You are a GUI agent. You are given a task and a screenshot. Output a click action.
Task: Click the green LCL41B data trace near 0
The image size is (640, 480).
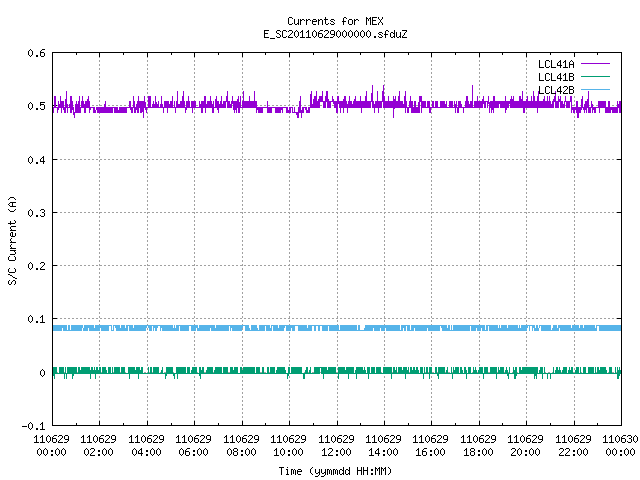click(337, 371)
